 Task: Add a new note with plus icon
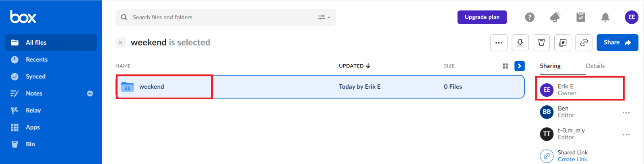click(x=90, y=94)
